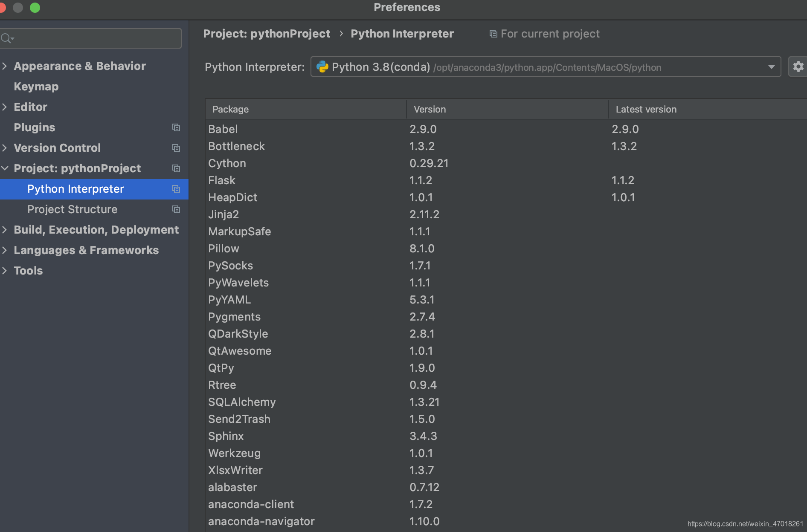Click the Python 3.8 (conda) interpreter field

(x=546, y=67)
